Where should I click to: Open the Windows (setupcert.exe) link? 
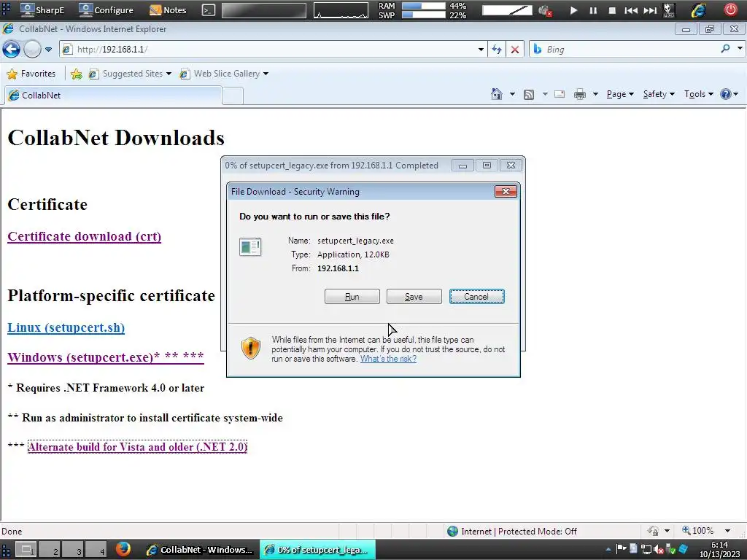pyautogui.click(x=106, y=357)
